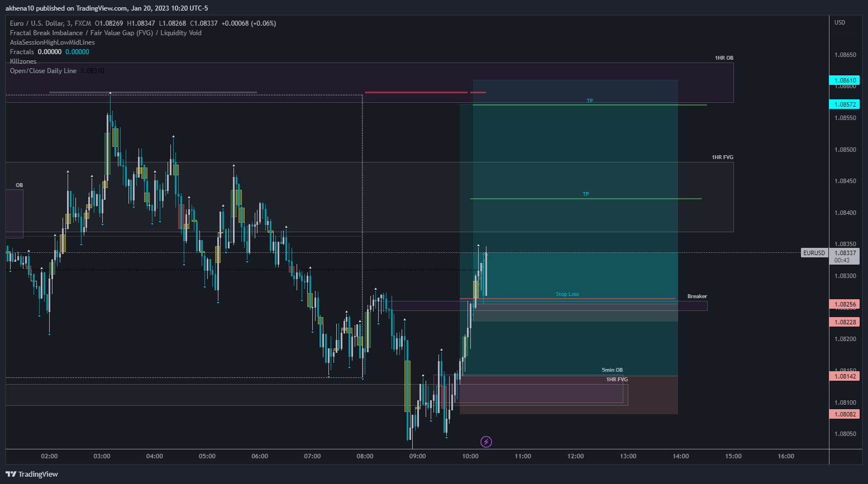Image resolution: width=868 pixels, height=484 pixels.
Task: Select the 1.08228 red price label
Action: coord(845,322)
